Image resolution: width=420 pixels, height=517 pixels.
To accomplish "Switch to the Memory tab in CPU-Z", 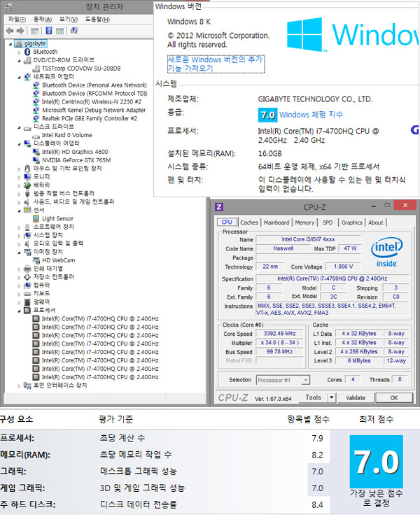I will pos(304,222).
